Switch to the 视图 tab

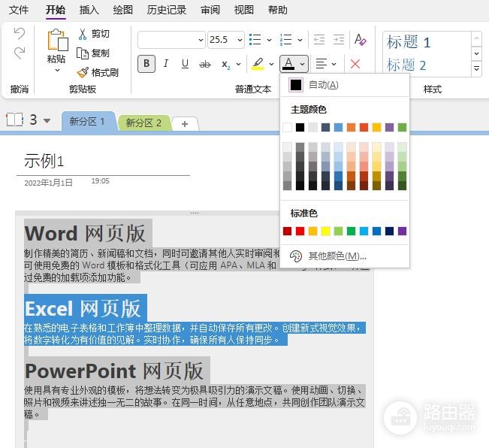(x=244, y=10)
